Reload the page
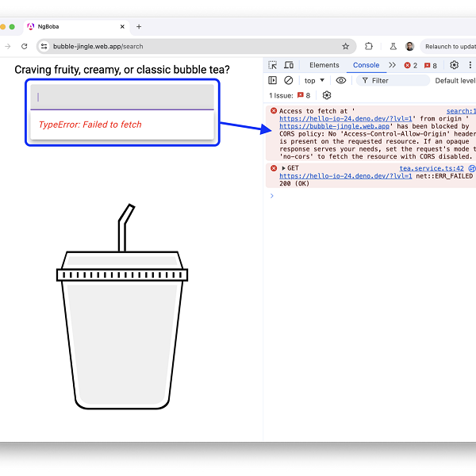The image size is (476, 476). click(25, 46)
